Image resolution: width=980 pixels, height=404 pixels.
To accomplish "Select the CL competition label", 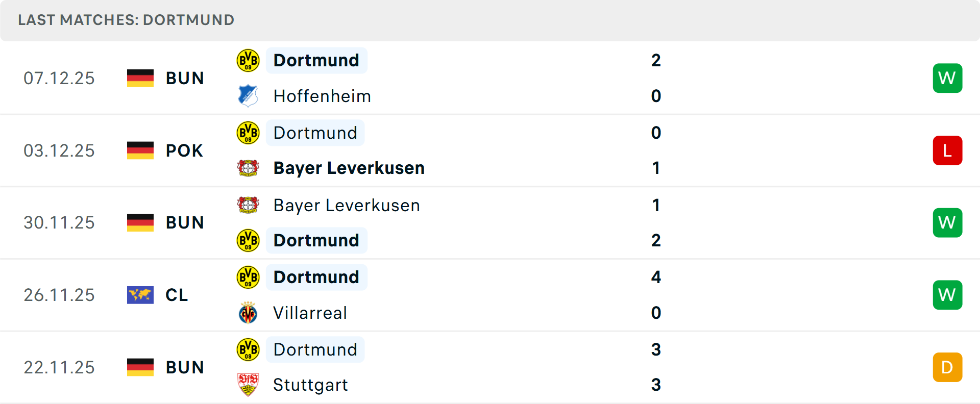I will click(177, 294).
